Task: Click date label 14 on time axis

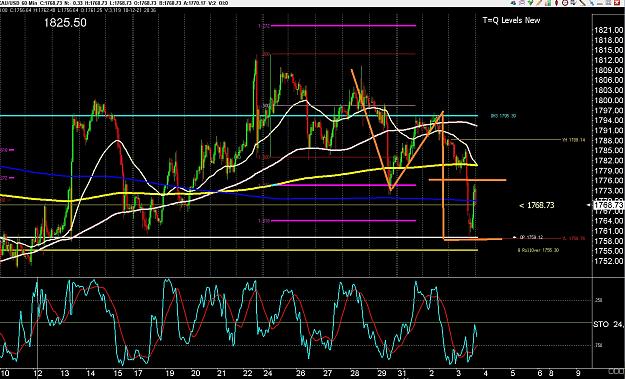Action: (91, 373)
